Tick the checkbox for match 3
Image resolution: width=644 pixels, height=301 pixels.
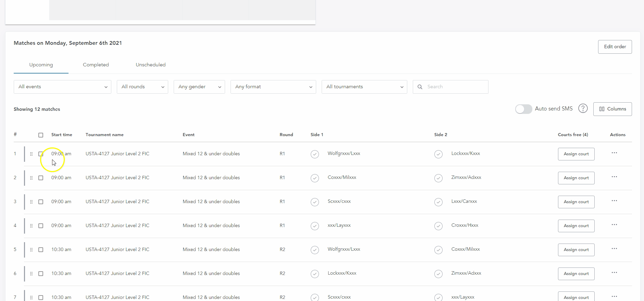click(41, 202)
